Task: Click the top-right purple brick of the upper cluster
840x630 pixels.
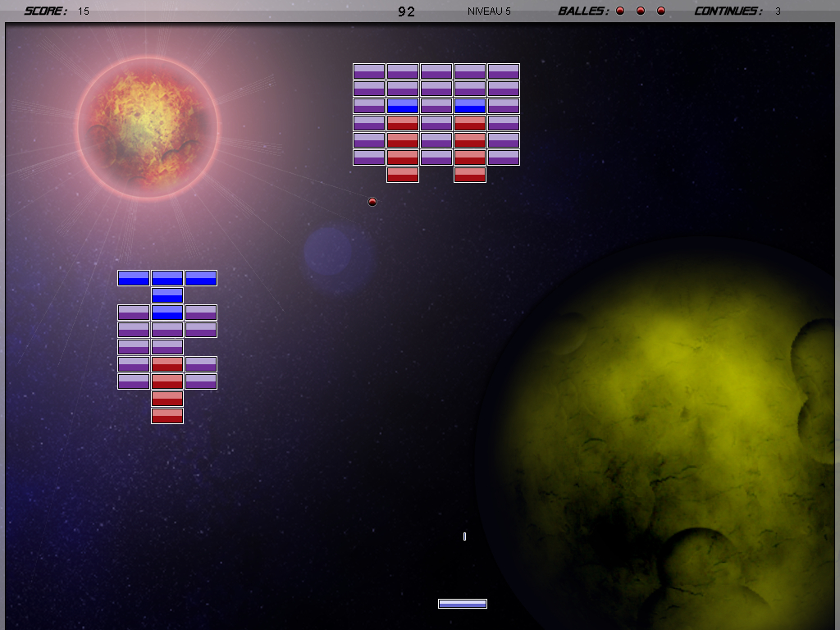Action: point(504,71)
